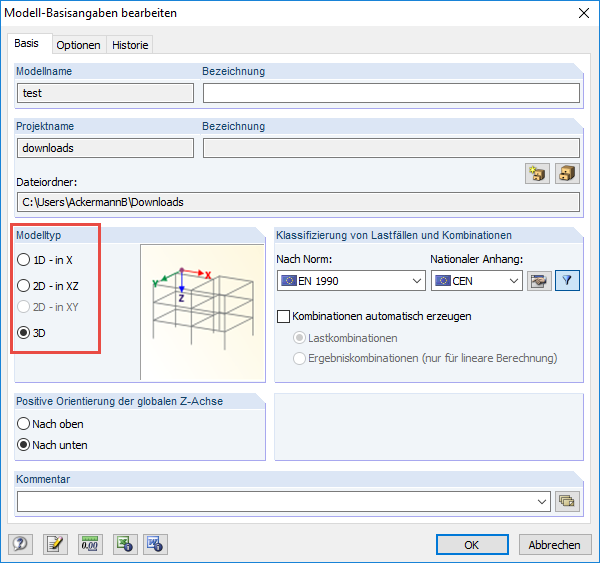Open the Historie tab
The width and height of the screenshot is (600, 563).
(130, 45)
